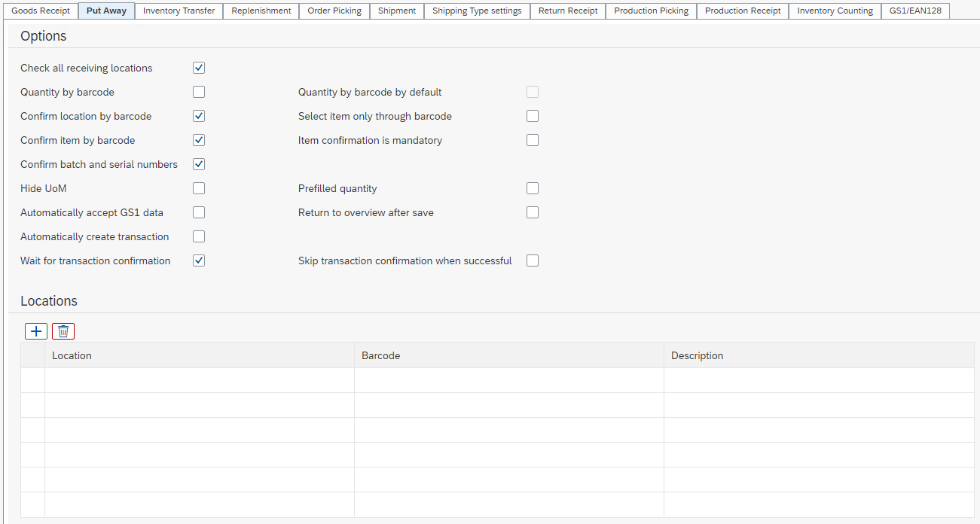This screenshot has height=524, width=980.
Task: Enable Automatically create transaction
Action: [x=199, y=236]
